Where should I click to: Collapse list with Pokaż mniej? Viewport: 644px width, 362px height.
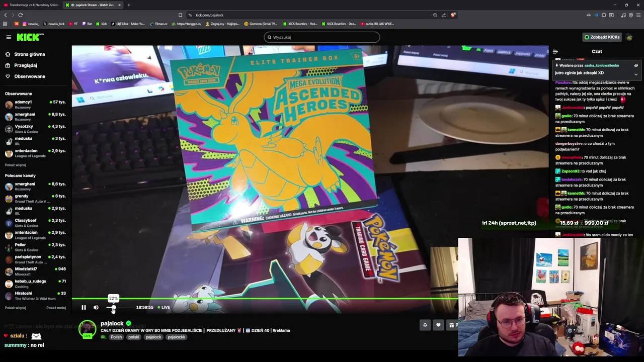tap(56, 308)
